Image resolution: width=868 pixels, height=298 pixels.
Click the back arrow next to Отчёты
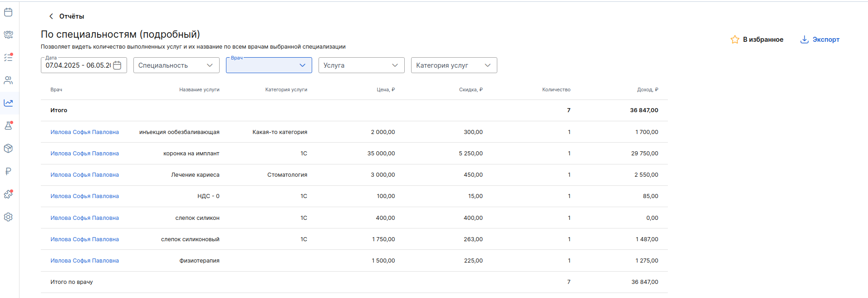tap(51, 16)
